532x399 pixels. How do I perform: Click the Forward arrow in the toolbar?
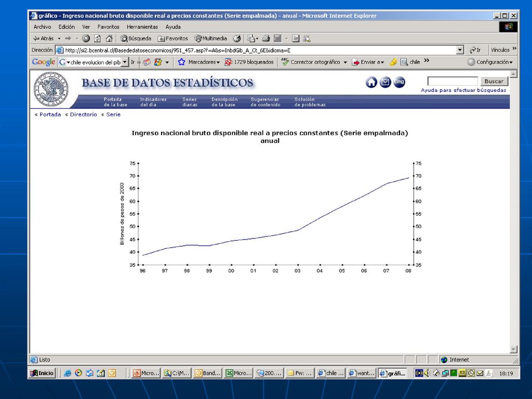coord(68,38)
